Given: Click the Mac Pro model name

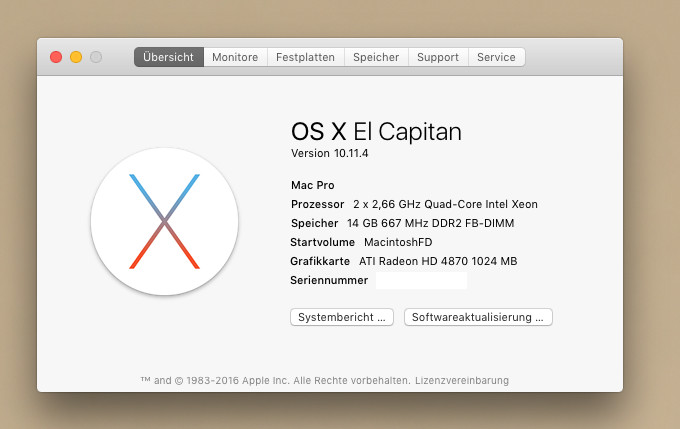Looking at the screenshot, I should (313, 185).
